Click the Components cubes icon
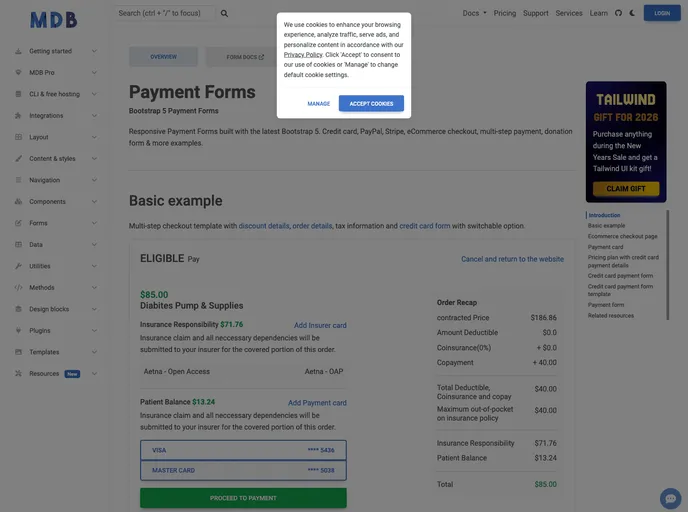Viewport: 688px width, 512px height. pyautogui.click(x=18, y=201)
